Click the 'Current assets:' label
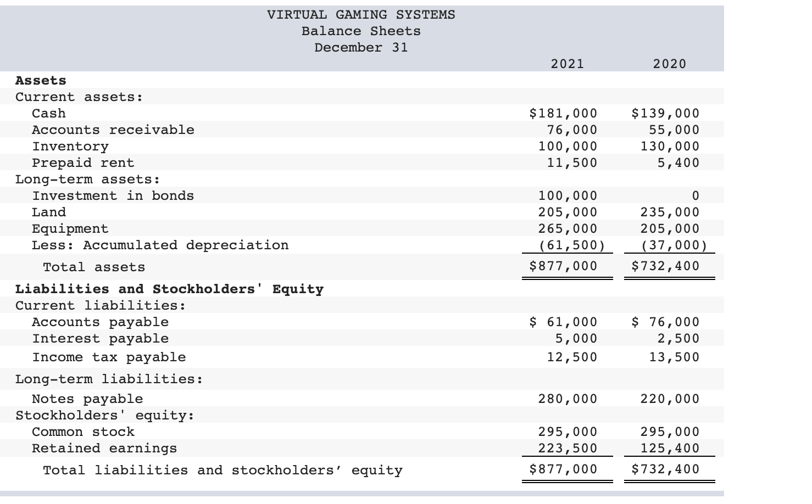The height and width of the screenshot is (504, 812). (79, 97)
